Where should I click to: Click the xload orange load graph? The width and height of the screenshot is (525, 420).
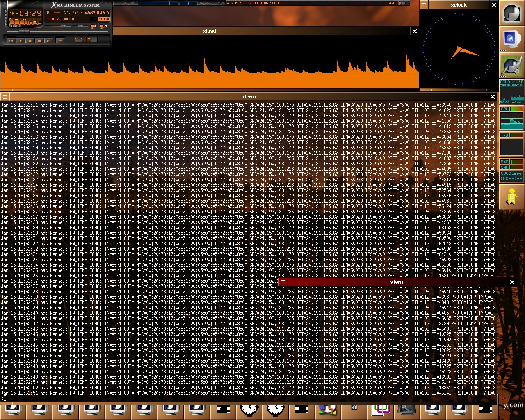pos(209,62)
